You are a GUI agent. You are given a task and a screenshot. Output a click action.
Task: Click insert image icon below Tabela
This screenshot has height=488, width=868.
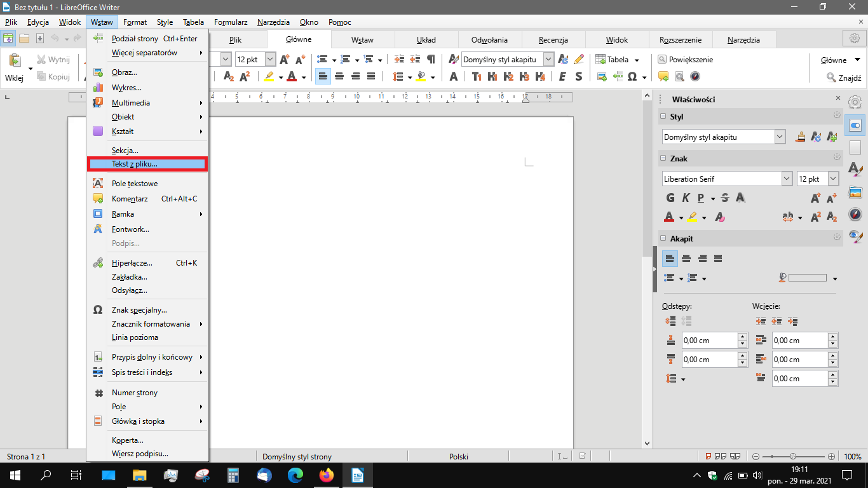[602, 76]
